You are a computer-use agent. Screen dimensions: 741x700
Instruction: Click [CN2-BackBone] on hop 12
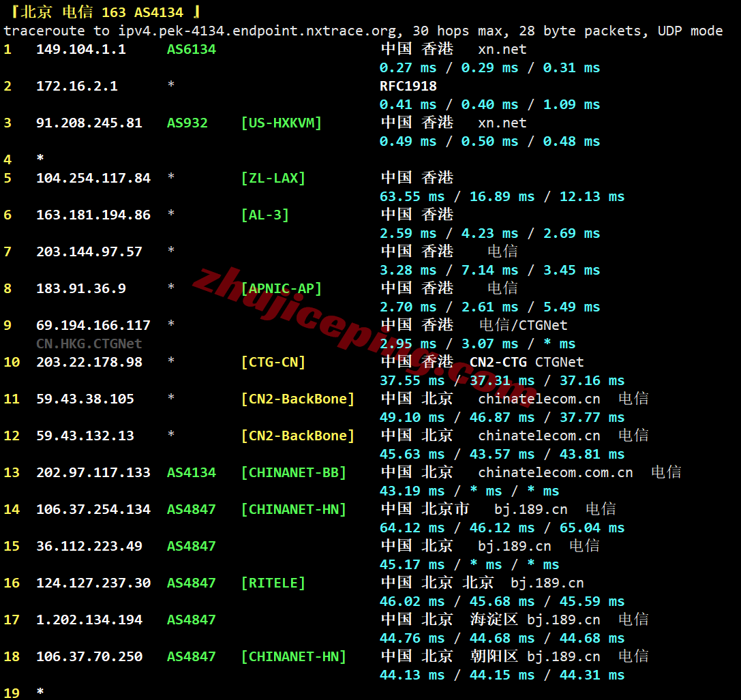click(x=298, y=436)
